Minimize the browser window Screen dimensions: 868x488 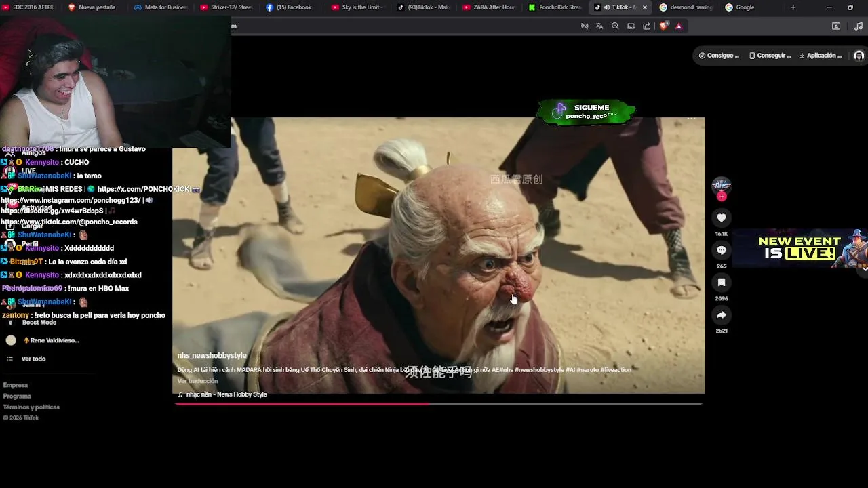[x=829, y=7]
